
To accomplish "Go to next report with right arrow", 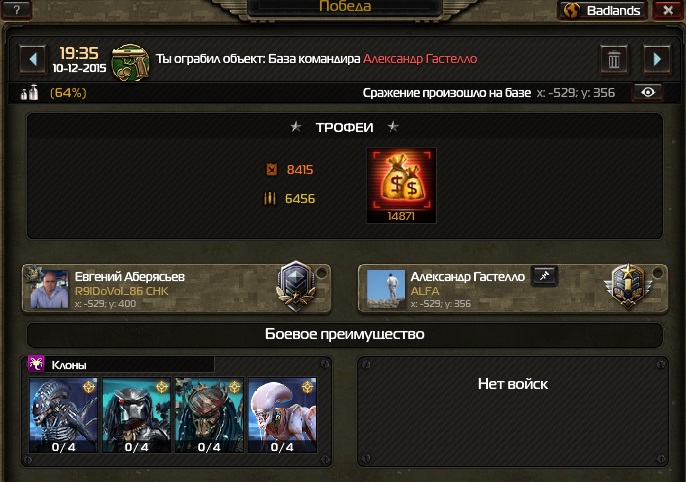I will (656, 59).
